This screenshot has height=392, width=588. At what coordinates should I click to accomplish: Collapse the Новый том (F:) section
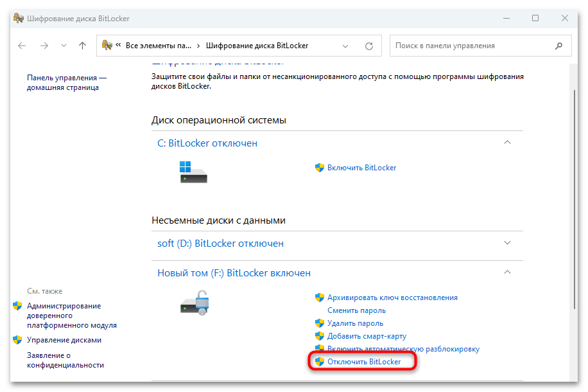pos(507,272)
